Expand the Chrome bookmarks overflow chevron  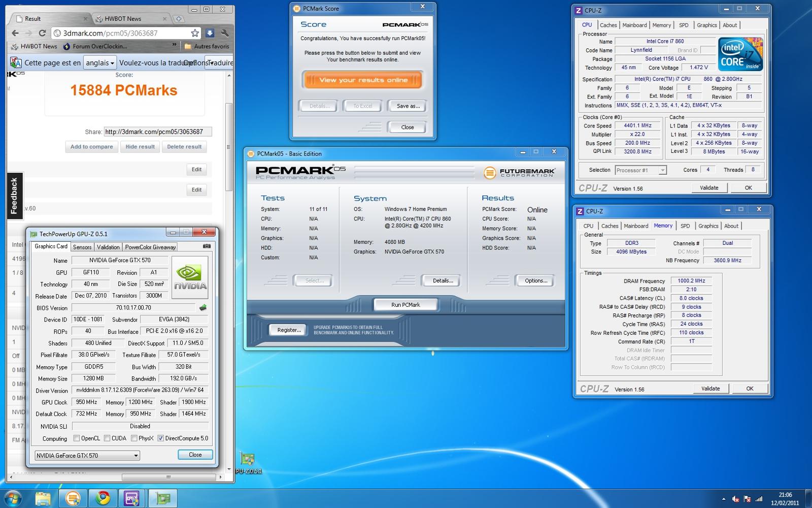(175, 46)
